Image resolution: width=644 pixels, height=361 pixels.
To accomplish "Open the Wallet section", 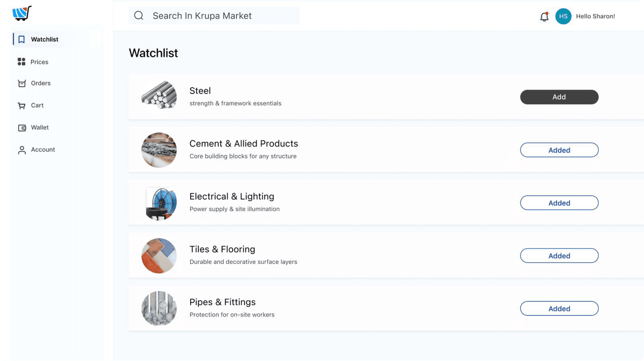I will (21, 127).
